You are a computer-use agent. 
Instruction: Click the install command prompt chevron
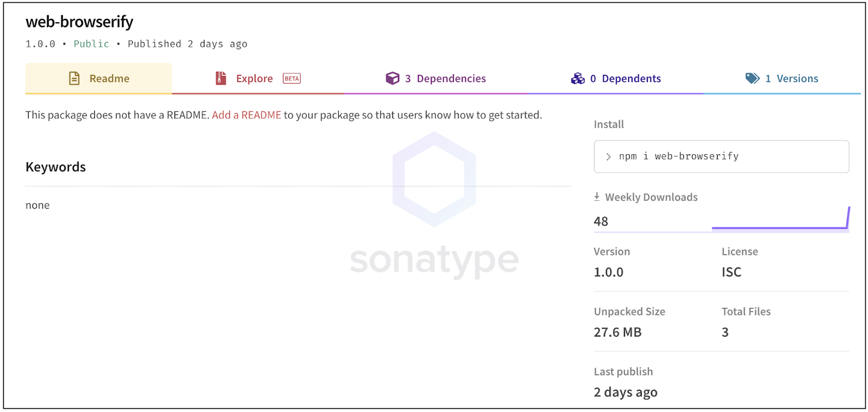coord(609,157)
